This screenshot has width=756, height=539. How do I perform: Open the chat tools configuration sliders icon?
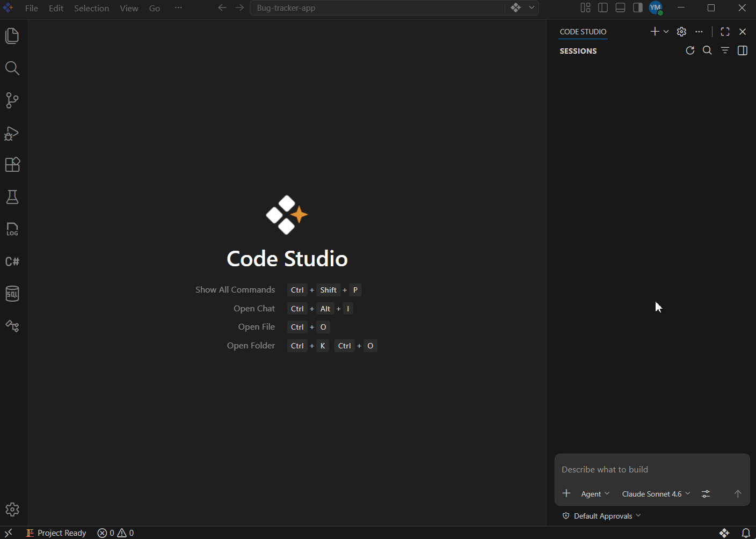point(706,494)
